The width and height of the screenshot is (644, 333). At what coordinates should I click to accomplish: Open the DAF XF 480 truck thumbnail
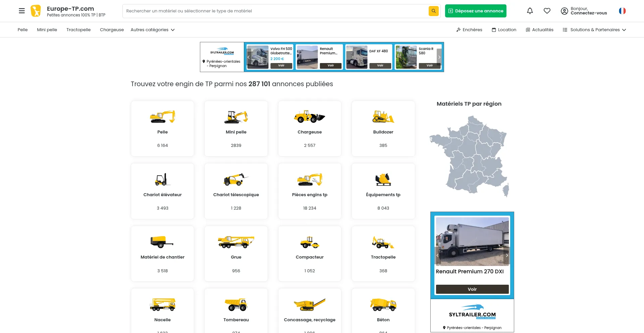coord(357,57)
